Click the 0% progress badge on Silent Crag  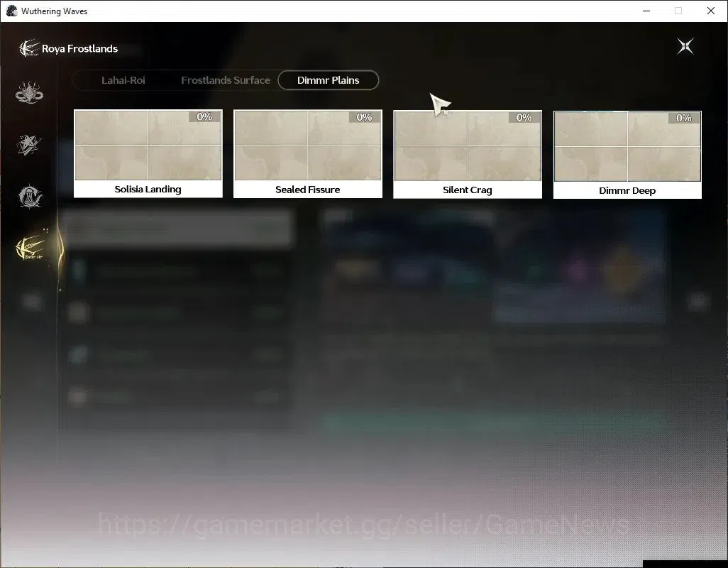point(524,117)
